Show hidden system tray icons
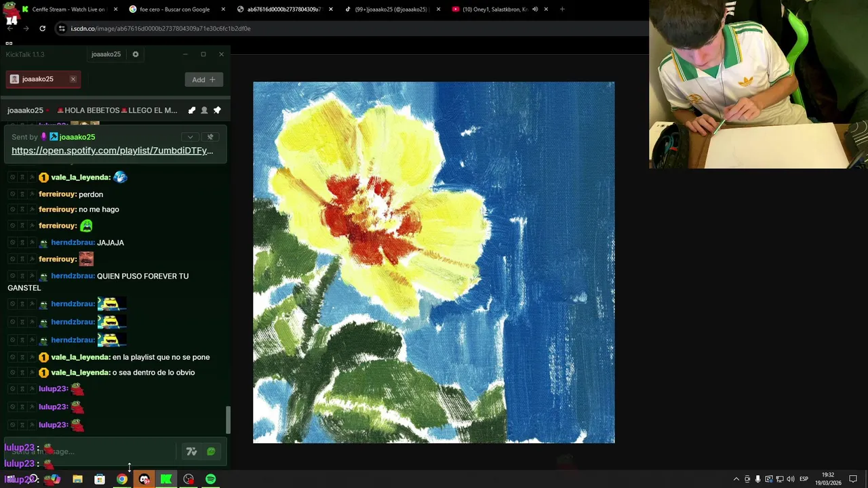 pyautogui.click(x=736, y=479)
